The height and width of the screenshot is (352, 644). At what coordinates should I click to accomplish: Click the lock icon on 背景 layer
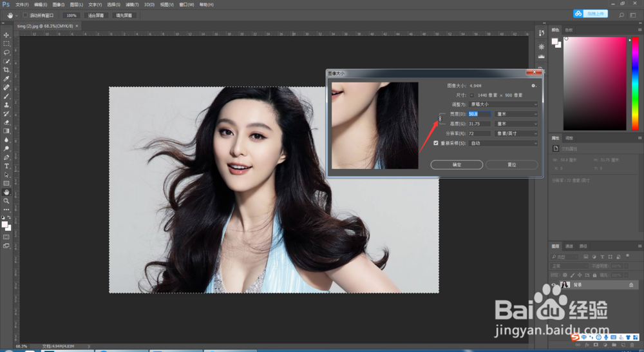click(x=631, y=284)
